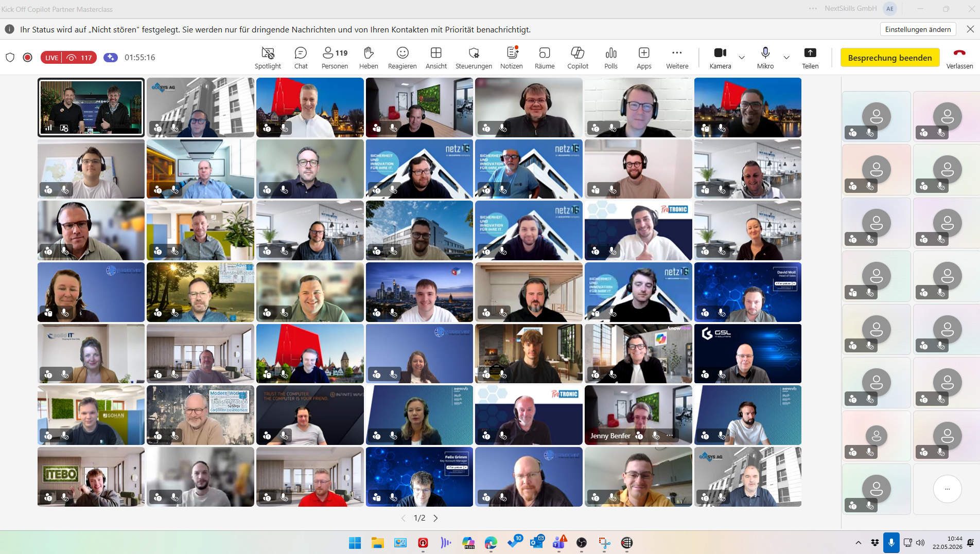The height and width of the screenshot is (554, 980).
Task: Open Microsoft 365 Copilot taskbar icon
Action: pyautogui.click(x=468, y=542)
